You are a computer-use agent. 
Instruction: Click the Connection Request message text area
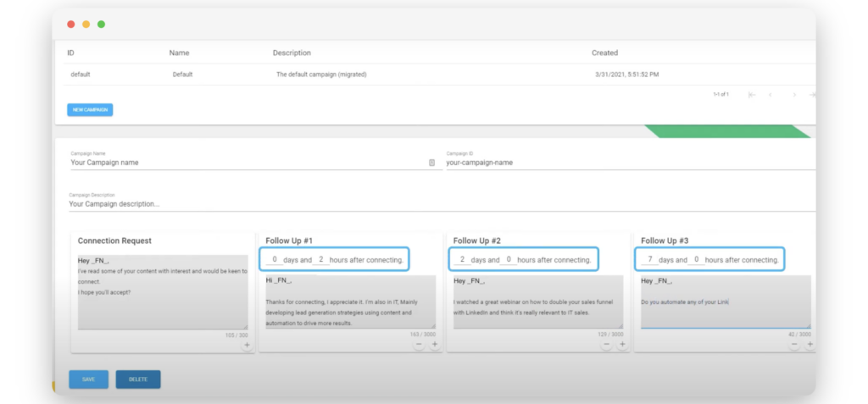pyautogui.click(x=162, y=292)
